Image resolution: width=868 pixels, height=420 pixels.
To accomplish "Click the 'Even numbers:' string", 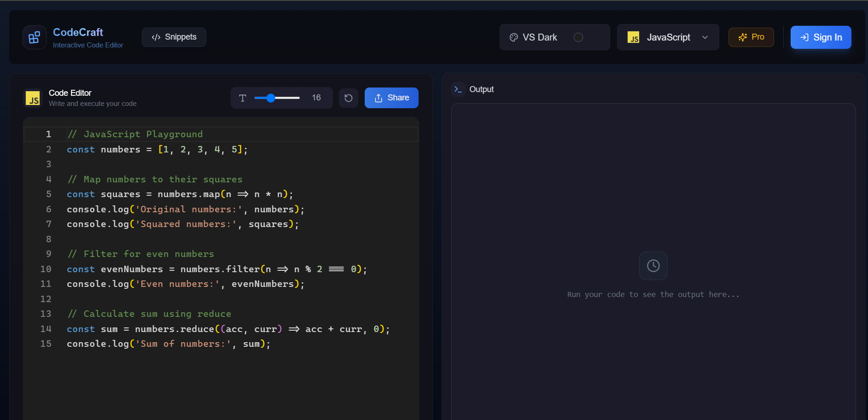I will click(177, 284).
